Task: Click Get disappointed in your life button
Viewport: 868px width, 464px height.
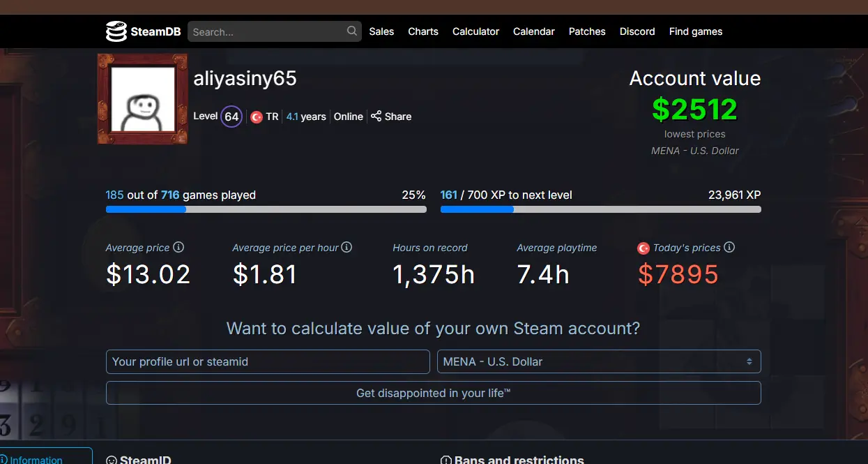Action: 433,393
